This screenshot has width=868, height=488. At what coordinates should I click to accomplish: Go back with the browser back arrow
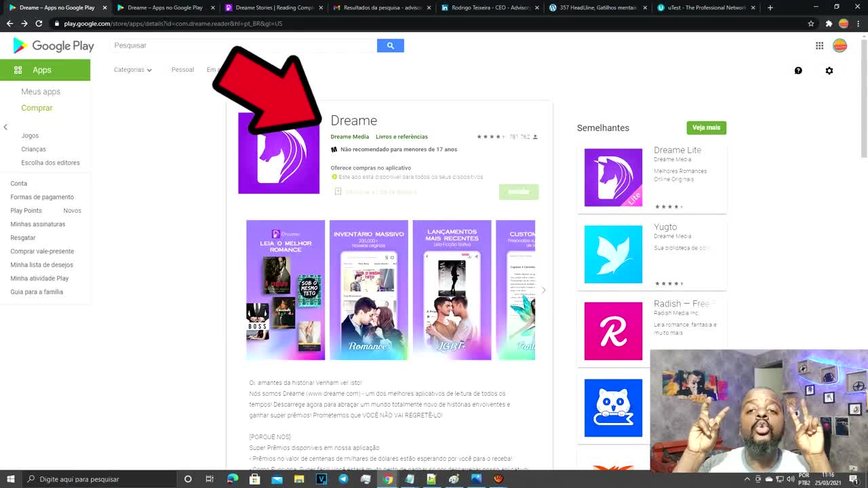tap(9, 23)
